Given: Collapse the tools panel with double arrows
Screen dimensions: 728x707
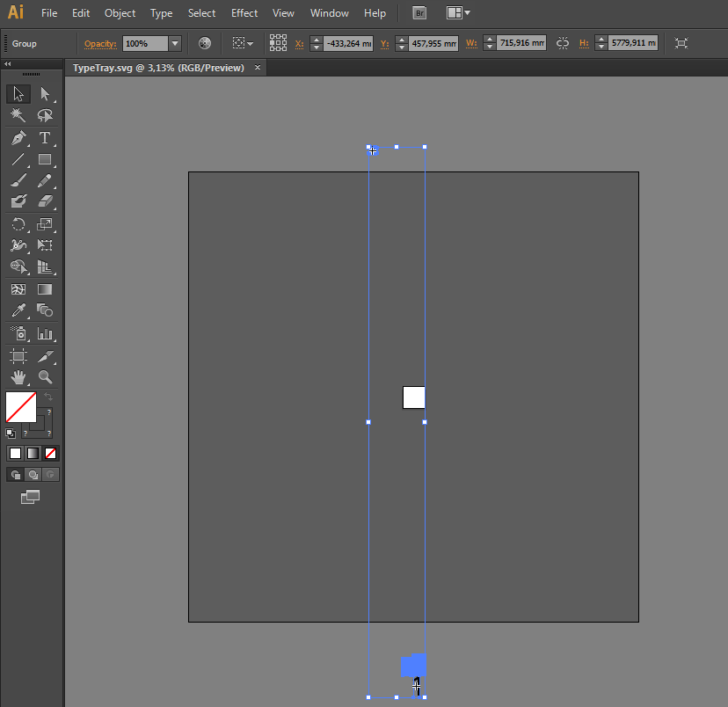Looking at the screenshot, I should click(x=8, y=65).
